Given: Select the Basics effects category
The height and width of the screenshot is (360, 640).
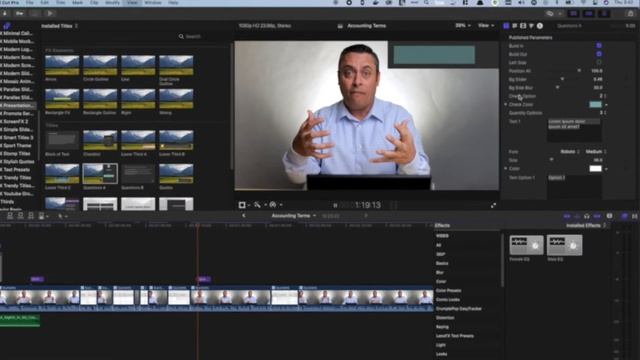Looking at the screenshot, I should pos(442,263).
